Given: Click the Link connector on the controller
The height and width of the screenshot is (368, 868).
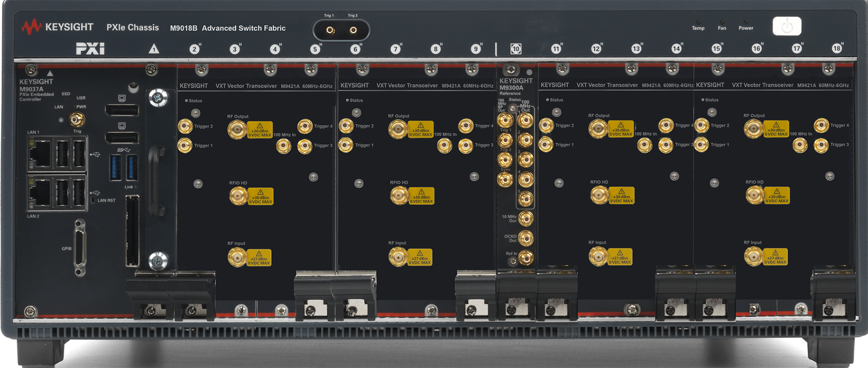Looking at the screenshot, I should 132,231.
